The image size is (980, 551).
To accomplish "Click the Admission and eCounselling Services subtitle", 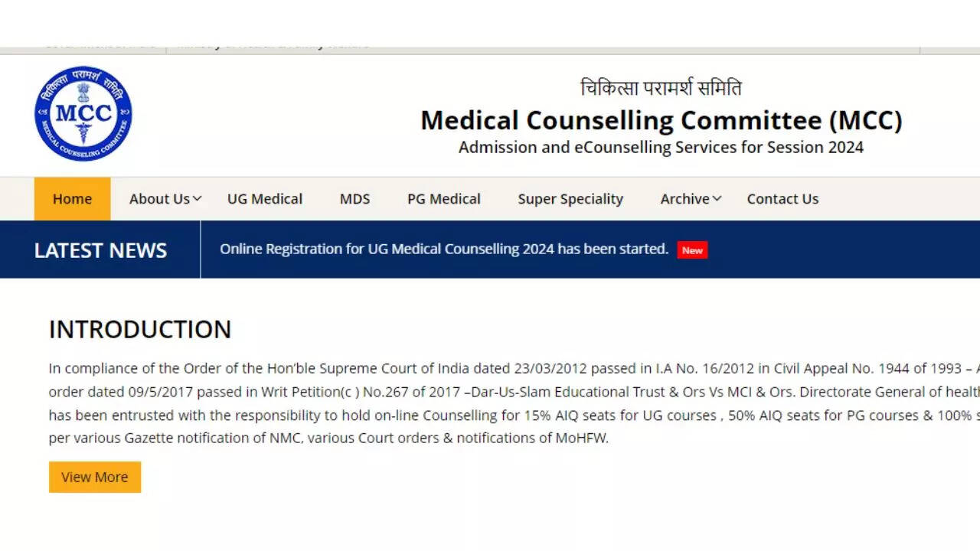I will pos(660,147).
